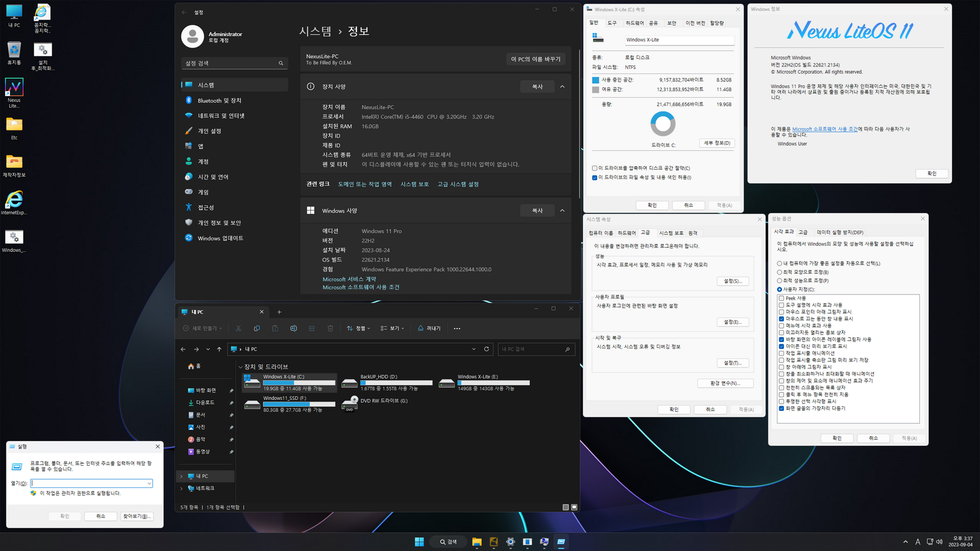Select the Windows11_SSD (F:) drive
Screen dimensions: 980x551
coord(289,404)
